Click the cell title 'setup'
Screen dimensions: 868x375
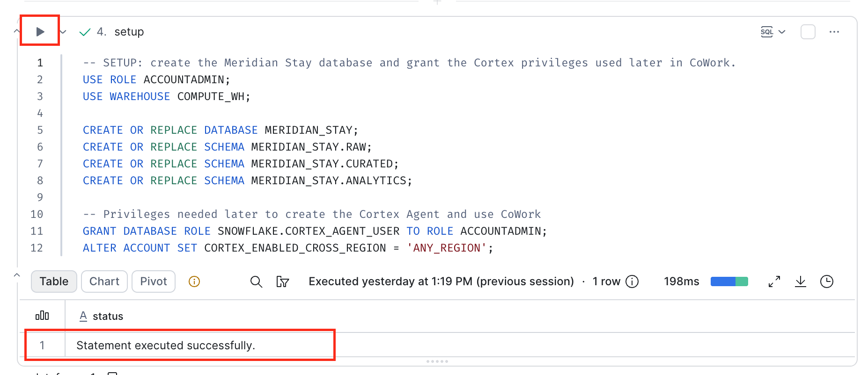coord(129,32)
